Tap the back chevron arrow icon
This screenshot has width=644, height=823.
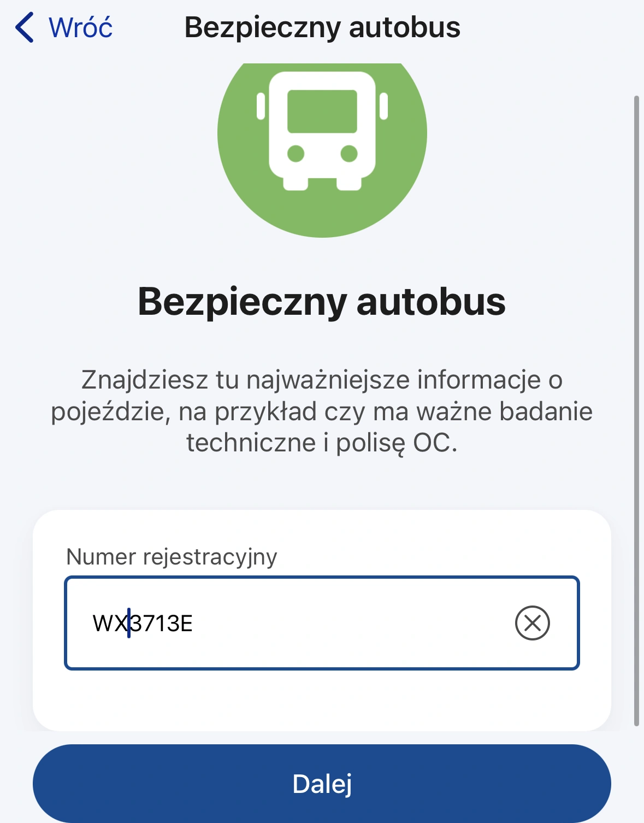25,28
